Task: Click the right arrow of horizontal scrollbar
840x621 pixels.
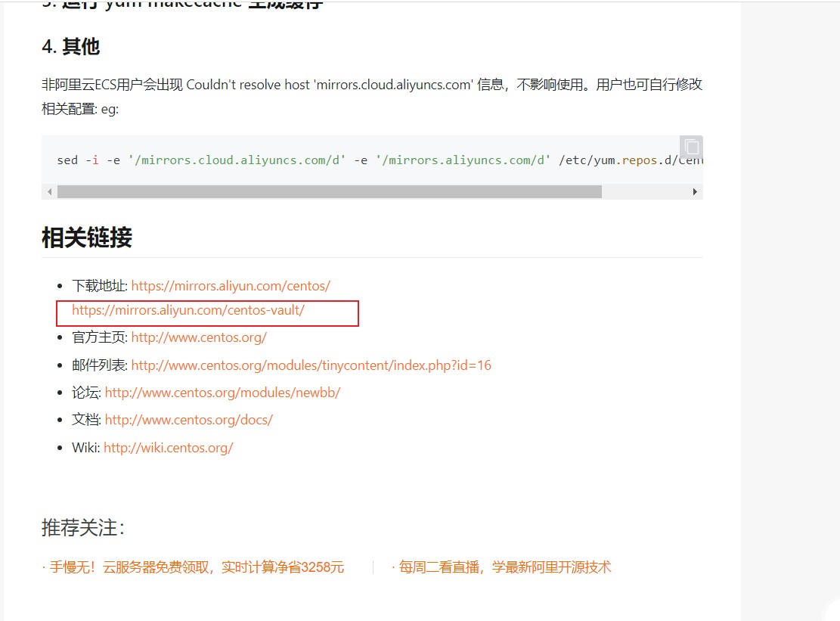Action: click(695, 191)
